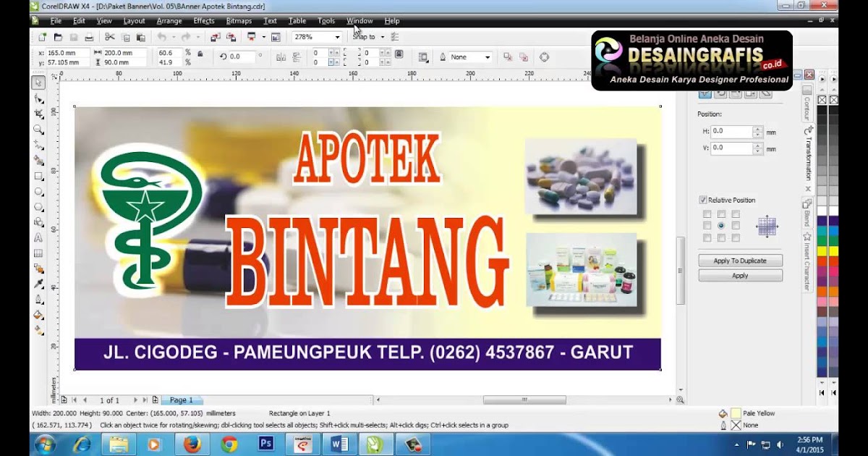Click the Apply To Duplicate button
The height and width of the screenshot is (456, 868).
740,261
